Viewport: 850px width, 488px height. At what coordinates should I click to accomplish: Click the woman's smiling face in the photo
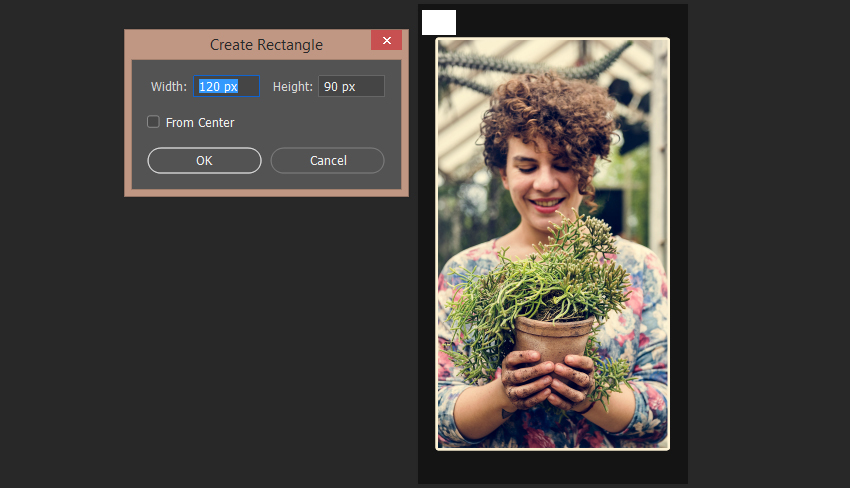click(539, 182)
